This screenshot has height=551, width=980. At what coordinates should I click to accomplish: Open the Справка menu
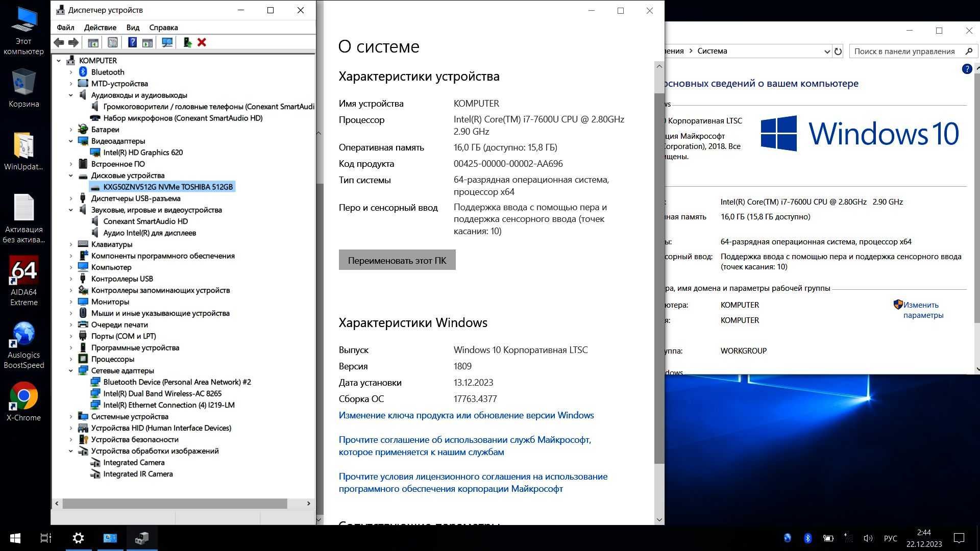(163, 28)
